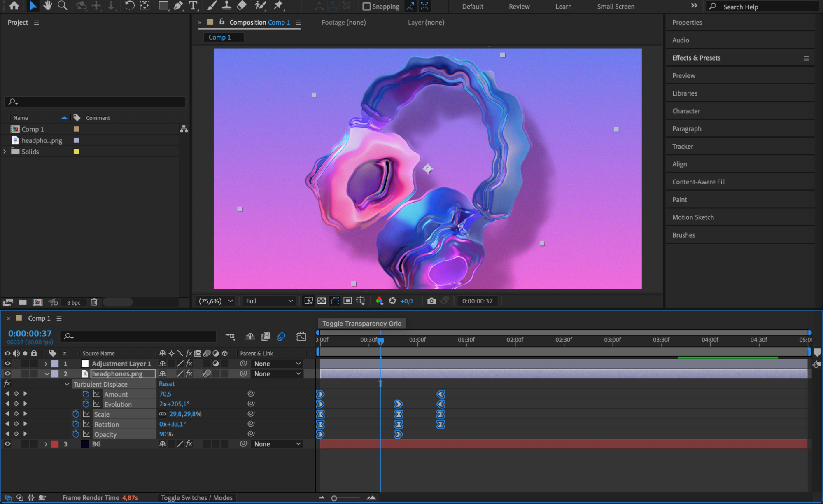823x504 pixels.
Task: Select the Eraser tool
Action: pos(242,6)
